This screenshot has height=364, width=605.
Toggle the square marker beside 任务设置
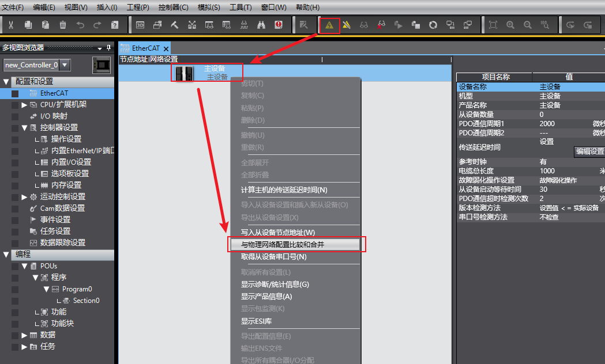[x=15, y=232]
